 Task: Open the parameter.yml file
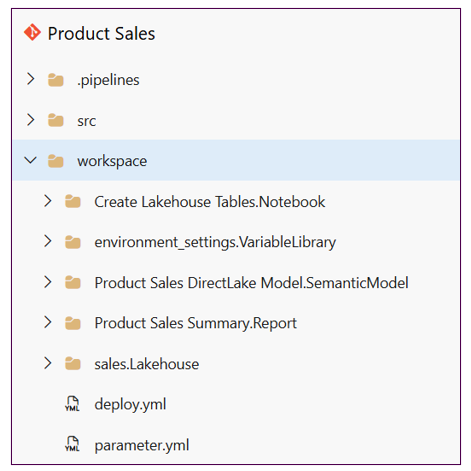(x=142, y=445)
